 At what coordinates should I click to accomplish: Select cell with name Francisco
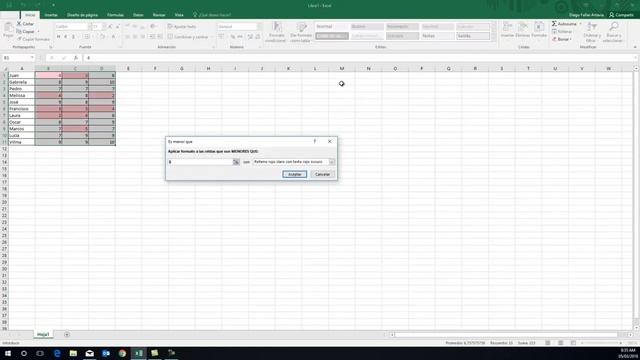click(22, 109)
